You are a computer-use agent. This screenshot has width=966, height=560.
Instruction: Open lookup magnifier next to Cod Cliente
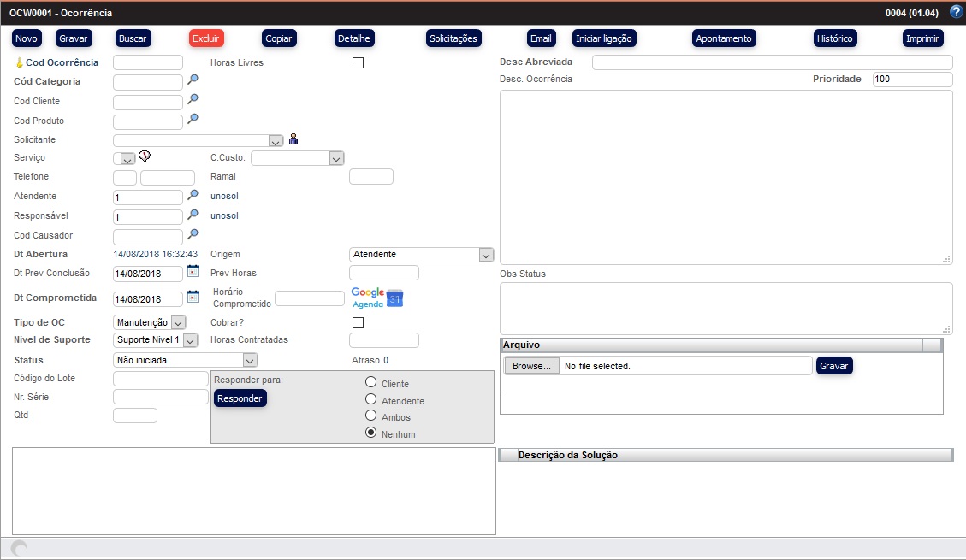point(193,100)
